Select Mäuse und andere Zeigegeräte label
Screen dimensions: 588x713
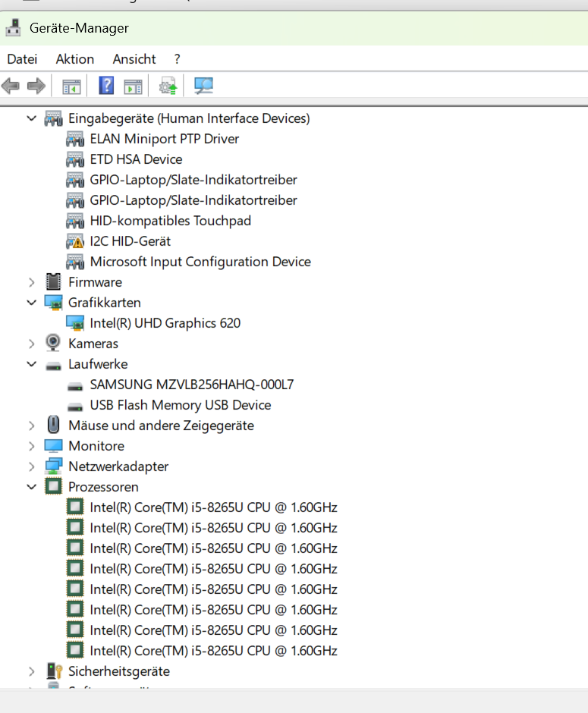pos(161,426)
